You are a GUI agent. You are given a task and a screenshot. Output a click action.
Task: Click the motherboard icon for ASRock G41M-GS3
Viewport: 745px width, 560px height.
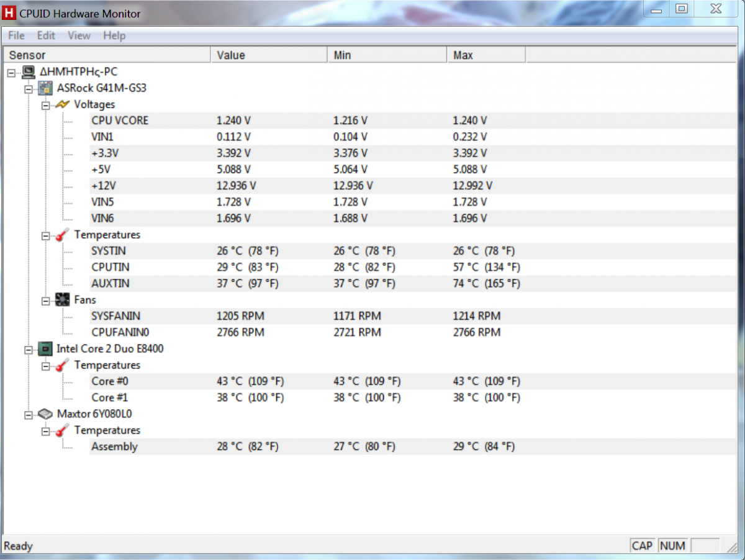click(x=46, y=88)
